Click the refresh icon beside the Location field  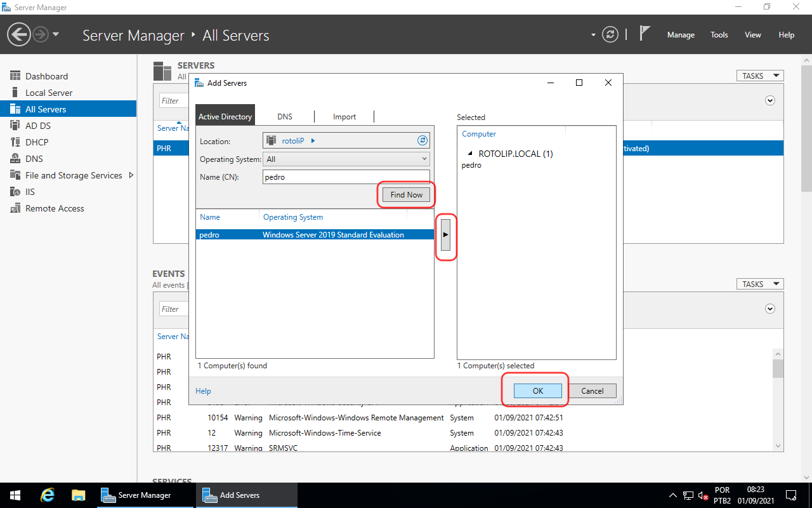pyautogui.click(x=422, y=140)
